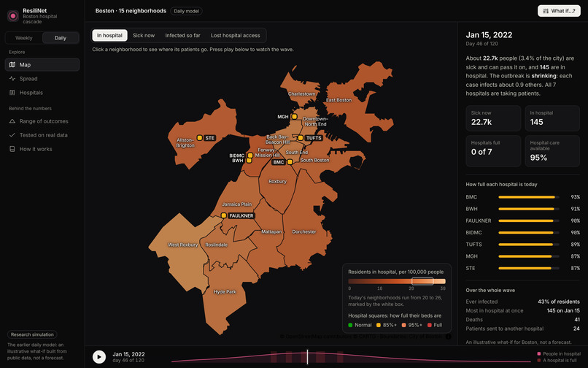Click the FAULKNER hospital square marker
Image resolution: width=588 pixels, height=368 pixels.
[x=223, y=215]
